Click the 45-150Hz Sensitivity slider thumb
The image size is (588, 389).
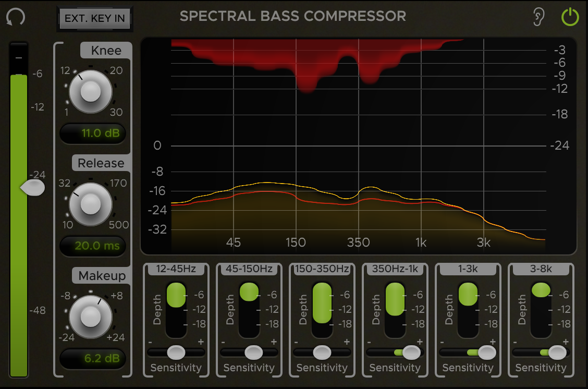(x=253, y=352)
